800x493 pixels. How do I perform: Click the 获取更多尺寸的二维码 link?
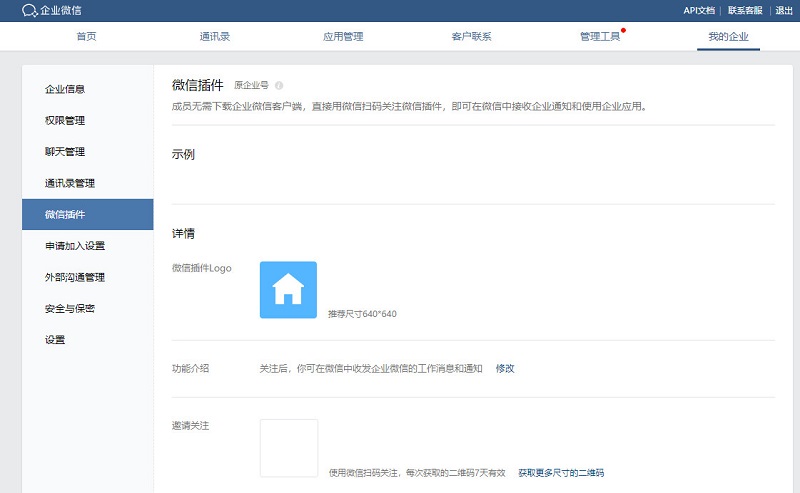point(561,473)
